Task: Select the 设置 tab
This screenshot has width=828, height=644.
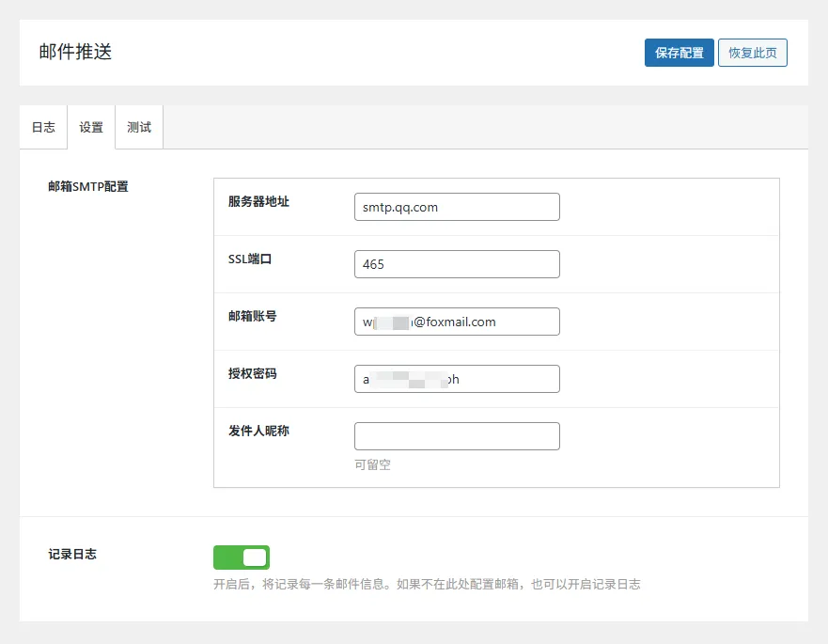Action: 91,127
